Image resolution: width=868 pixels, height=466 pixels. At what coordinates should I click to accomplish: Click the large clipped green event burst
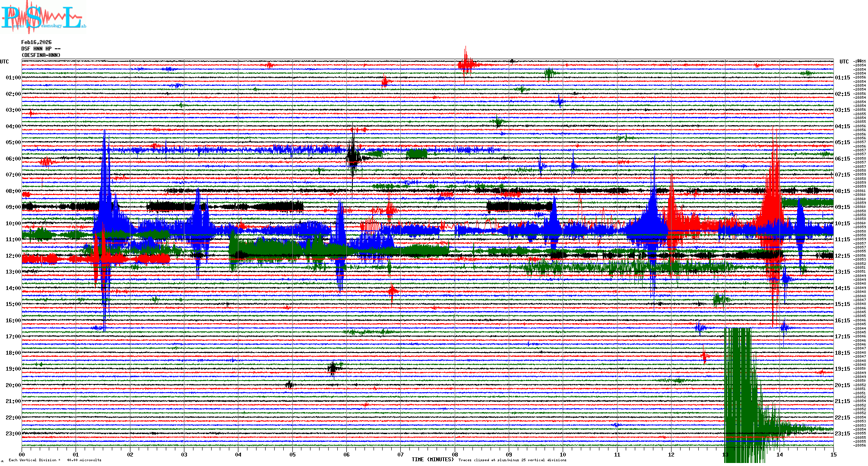pos(739,388)
